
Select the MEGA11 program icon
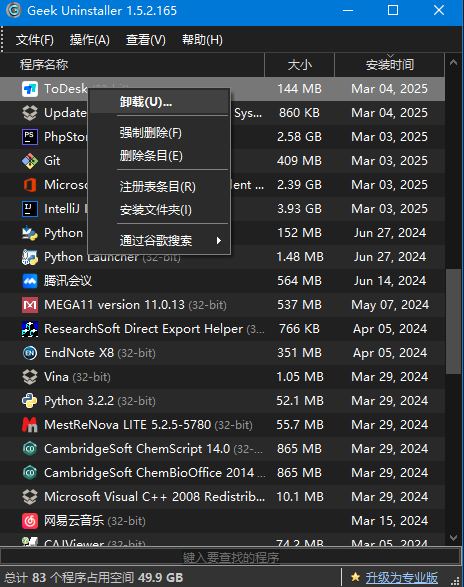pyautogui.click(x=30, y=305)
